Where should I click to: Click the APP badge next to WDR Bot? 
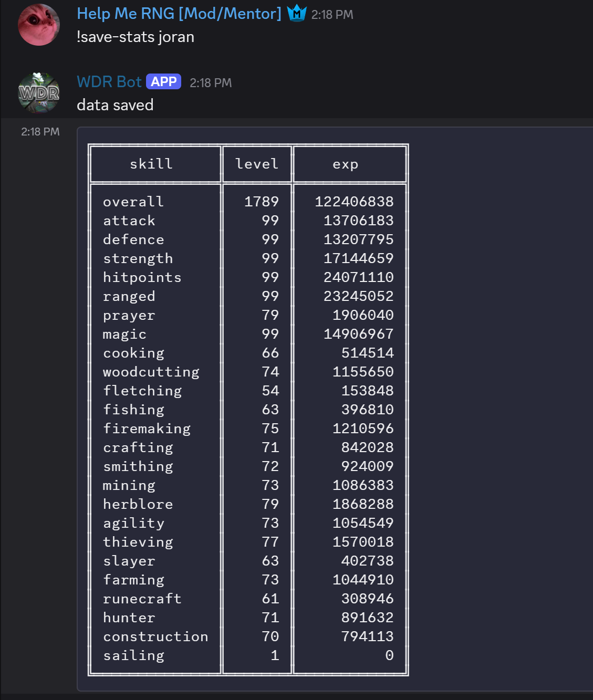(163, 82)
